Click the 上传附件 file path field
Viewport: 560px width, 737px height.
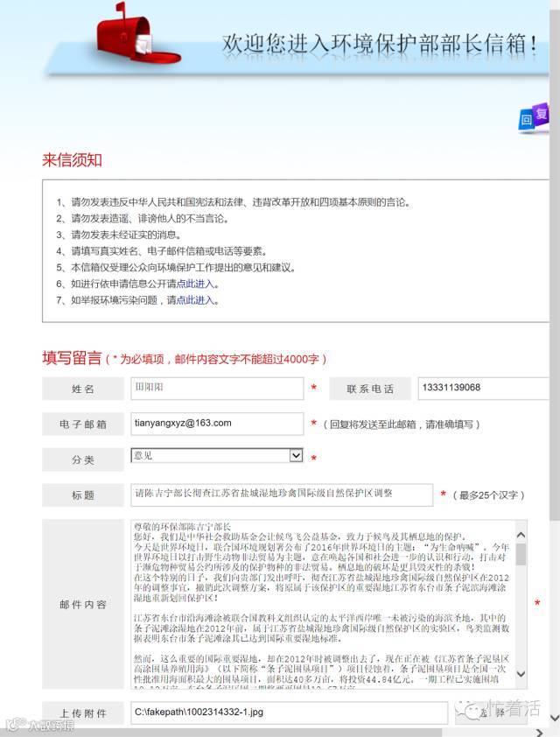(x=289, y=712)
